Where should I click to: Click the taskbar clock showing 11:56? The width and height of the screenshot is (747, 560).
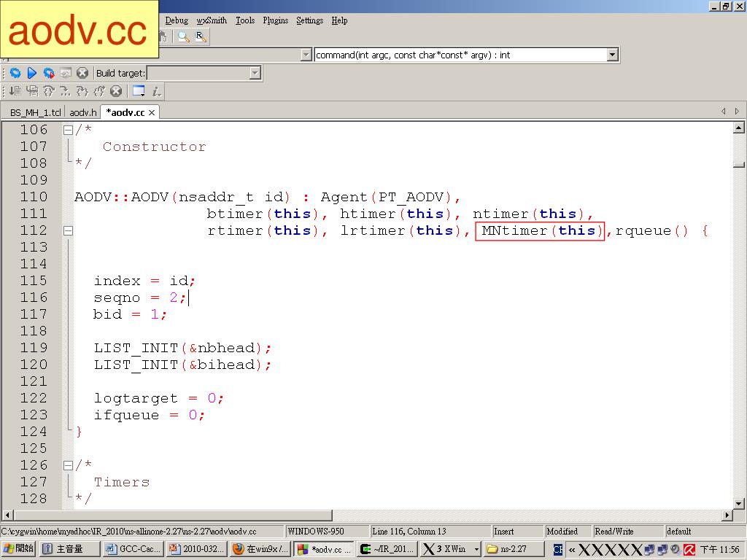(x=719, y=550)
